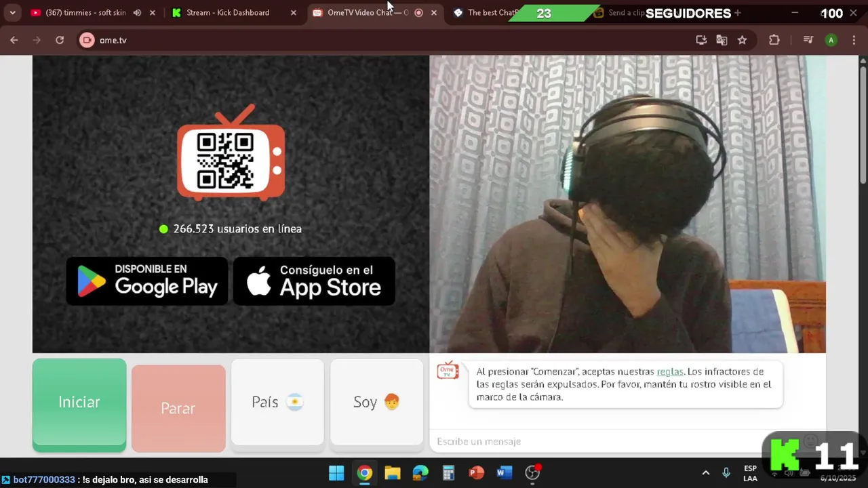Open the media control icon in toolbar

coord(808,40)
